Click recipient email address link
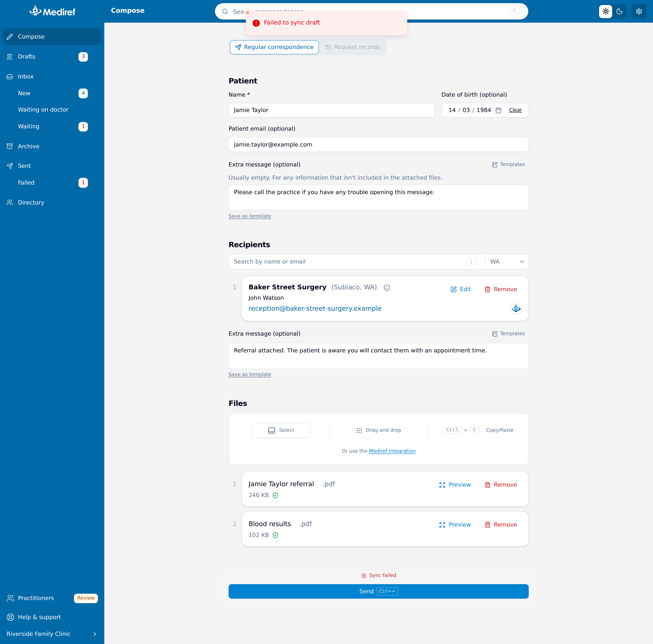The width and height of the screenshot is (653, 644). point(315,309)
